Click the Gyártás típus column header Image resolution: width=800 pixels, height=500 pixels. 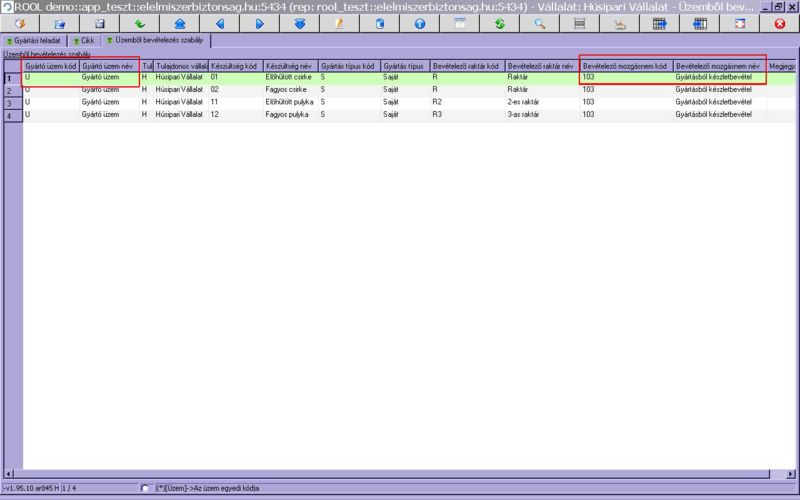404,66
